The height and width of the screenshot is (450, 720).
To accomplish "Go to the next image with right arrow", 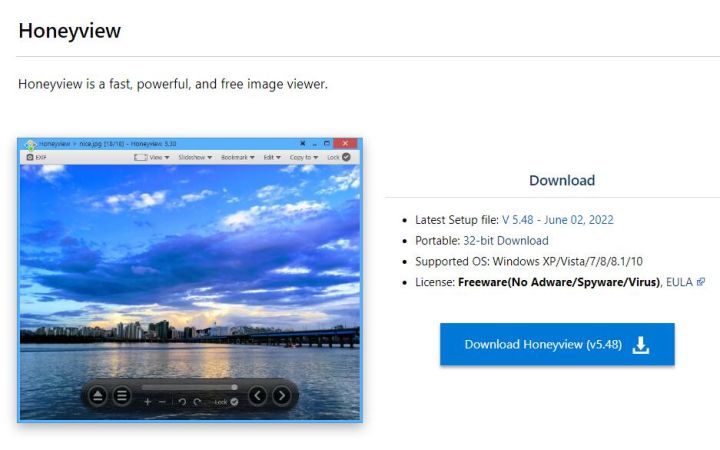I will (281, 395).
